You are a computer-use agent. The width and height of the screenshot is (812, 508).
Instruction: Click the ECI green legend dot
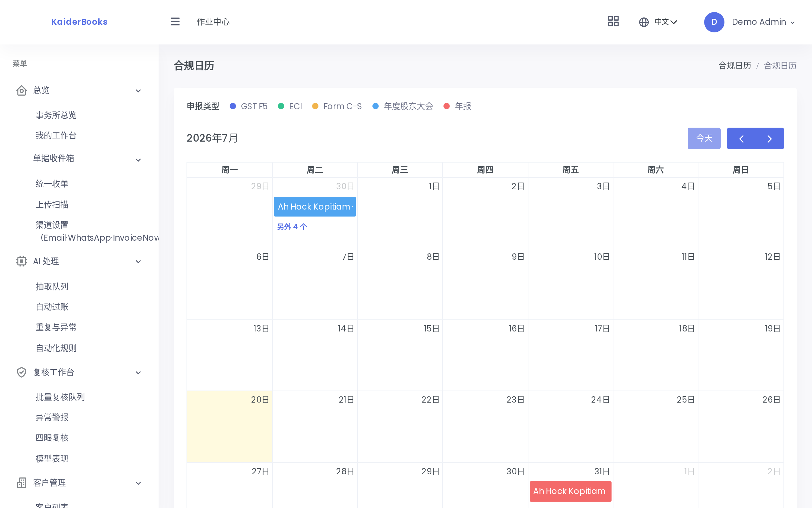point(281,106)
